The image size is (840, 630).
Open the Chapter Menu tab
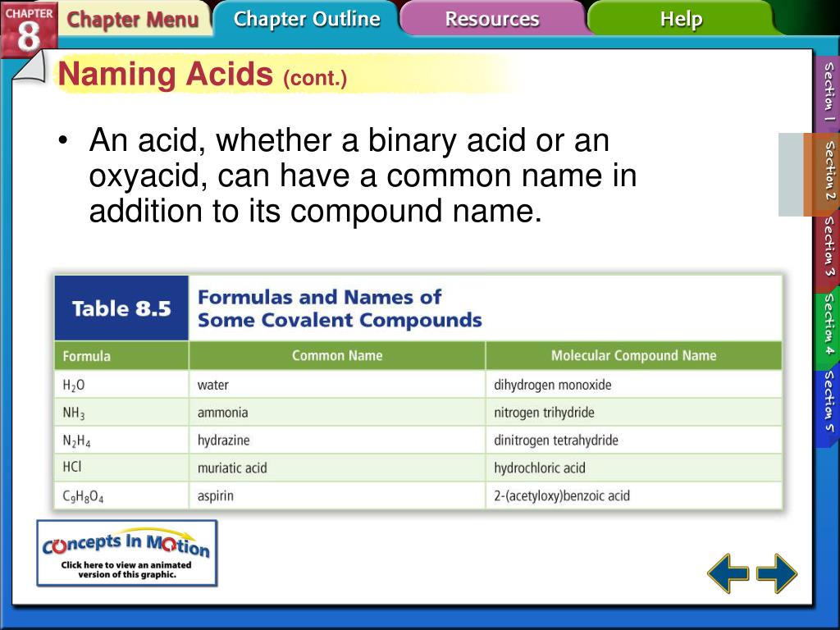(x=132, y=20)
